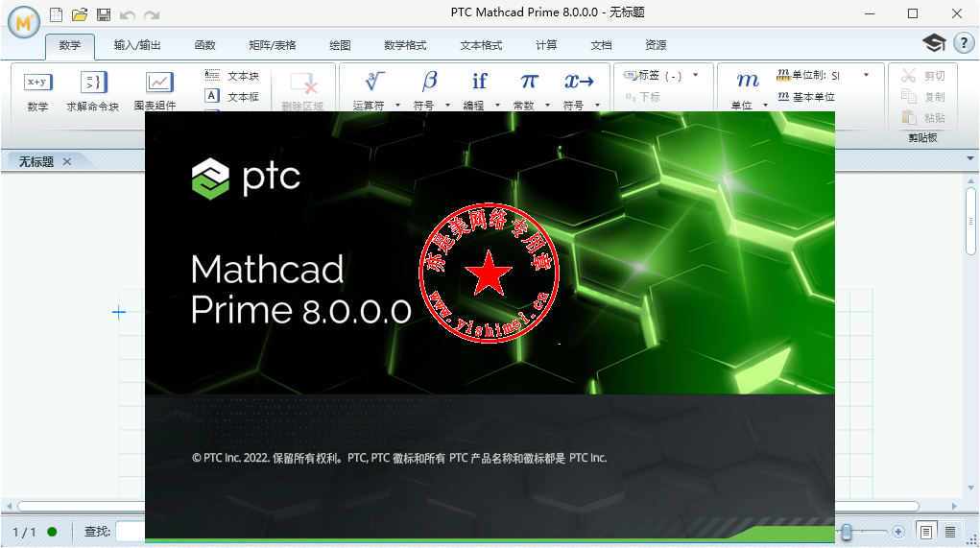Click the vertical scrollbar thumb
Screen dimensions: 980x548
pos(970,220)
